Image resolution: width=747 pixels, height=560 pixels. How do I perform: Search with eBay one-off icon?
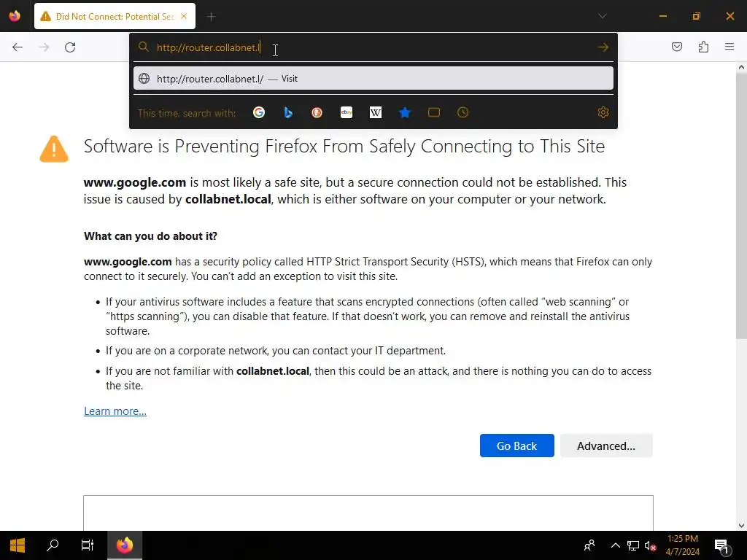pos(347,112)
